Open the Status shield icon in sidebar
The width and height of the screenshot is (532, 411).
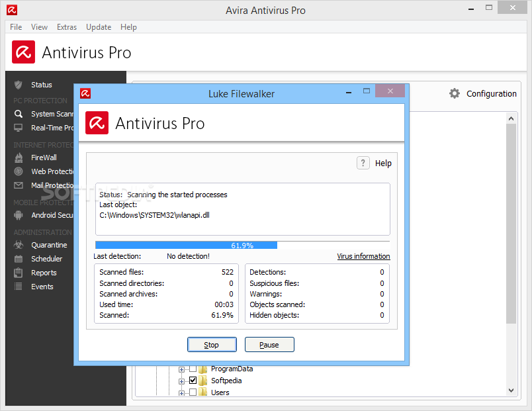(19, 85)
